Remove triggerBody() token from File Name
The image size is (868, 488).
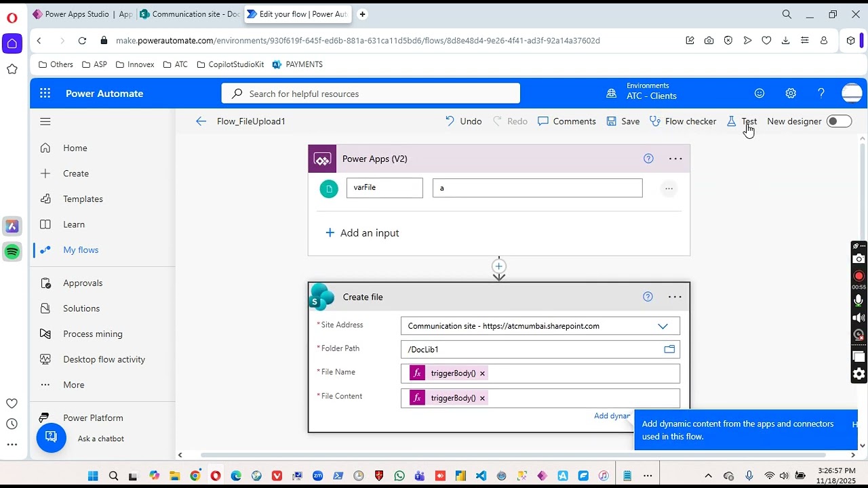click(x=482, y=373)
